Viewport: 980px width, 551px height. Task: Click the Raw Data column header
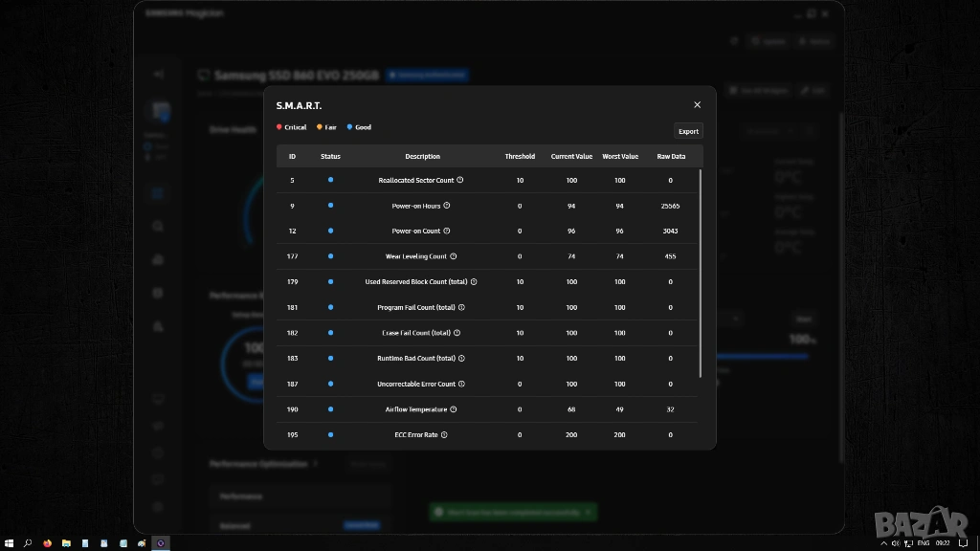(670, 156)
